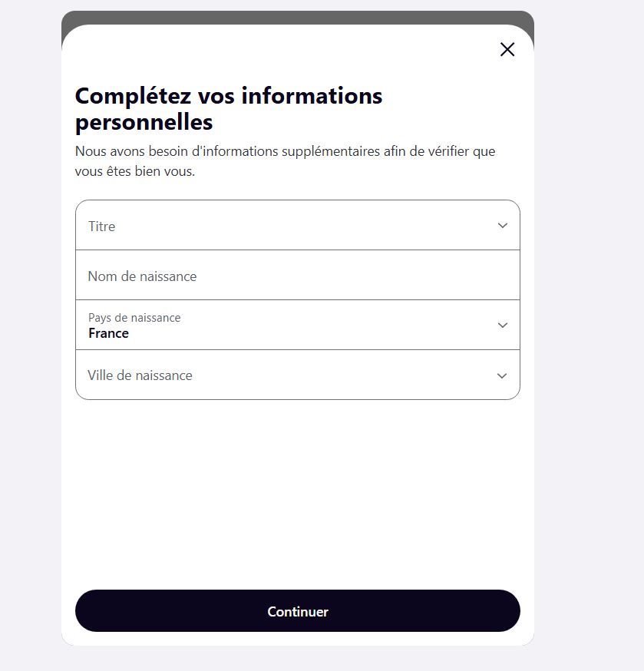Image resolution: width=644 pixels, height=671 pixels.
Task: Click the Titre placeholder text
Action: tap(101, 226)
